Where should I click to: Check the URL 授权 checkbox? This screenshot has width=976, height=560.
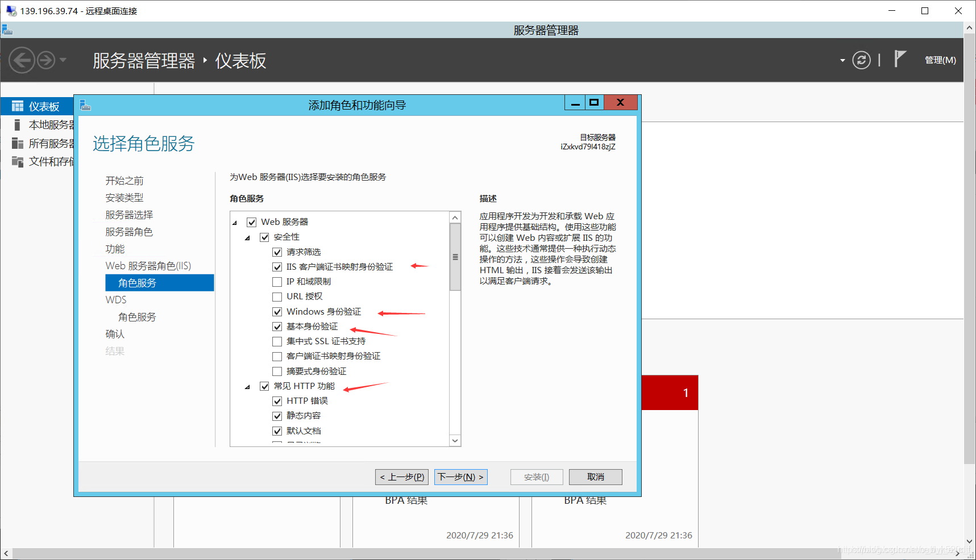click(x=277, y=296)
